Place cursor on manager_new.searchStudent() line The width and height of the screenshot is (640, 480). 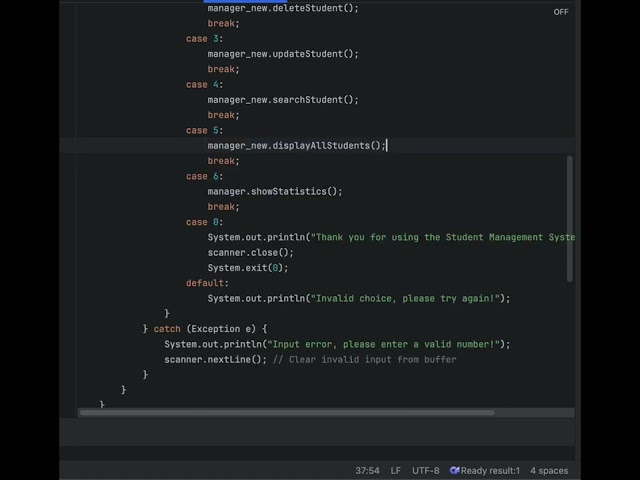point(283,100)
